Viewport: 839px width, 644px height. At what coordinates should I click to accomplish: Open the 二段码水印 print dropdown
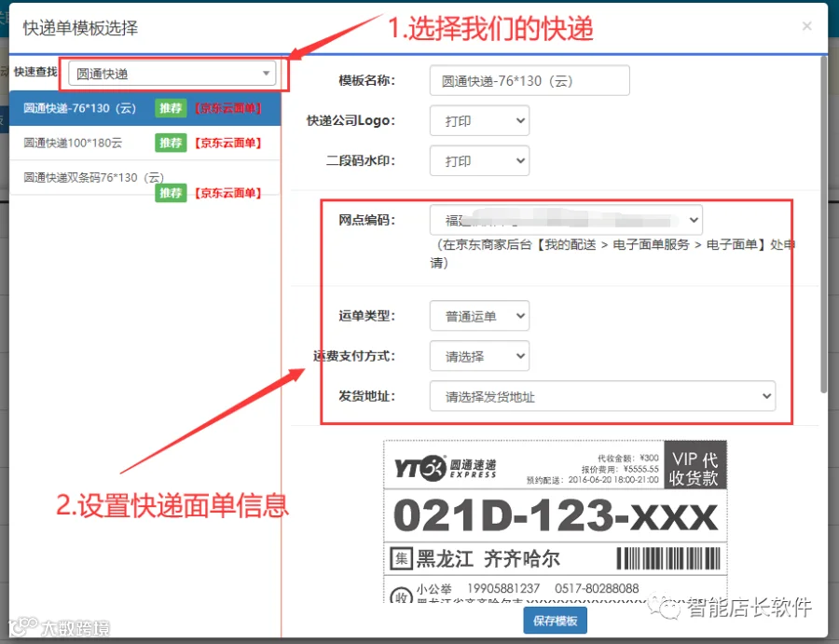pyautogui.click(x=479, y=161)
